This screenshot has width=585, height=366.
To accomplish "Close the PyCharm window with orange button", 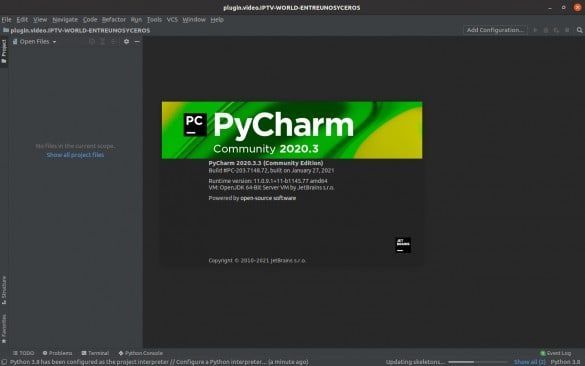I will coord(577,7).
